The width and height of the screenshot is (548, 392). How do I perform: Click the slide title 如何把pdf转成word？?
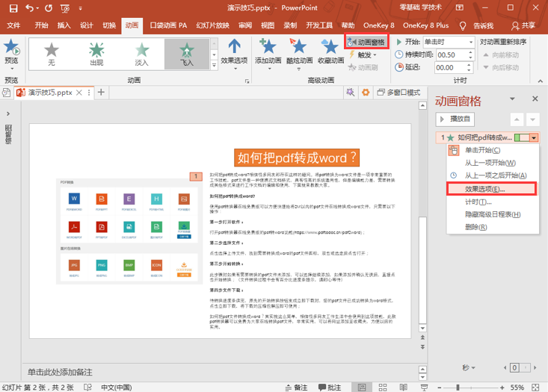[x=296, y=158]
